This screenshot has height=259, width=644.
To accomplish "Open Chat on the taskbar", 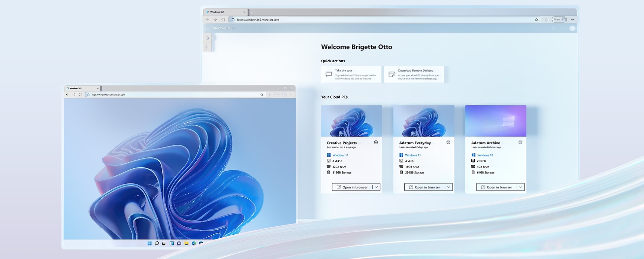I will click(179, 243).
